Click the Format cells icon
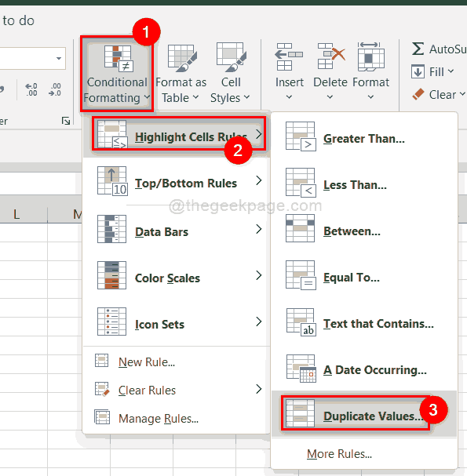The width and height of the screenshot is (467, 476). coord(371,56)
